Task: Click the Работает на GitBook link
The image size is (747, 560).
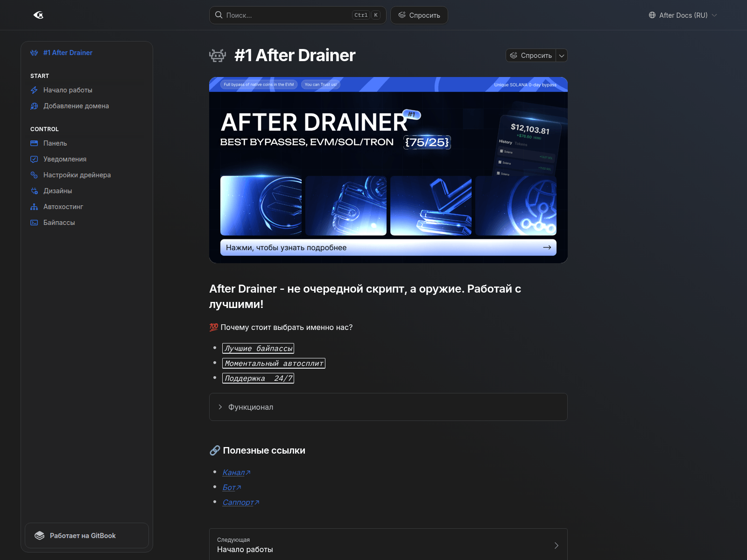Action: pos(87,536)
